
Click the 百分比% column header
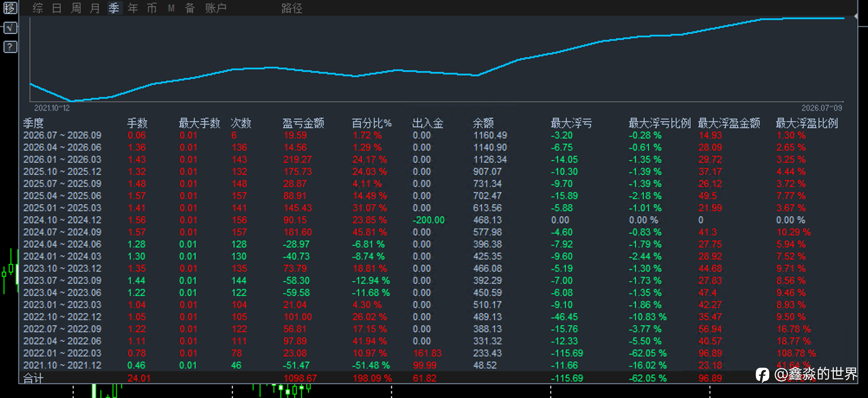372,123
